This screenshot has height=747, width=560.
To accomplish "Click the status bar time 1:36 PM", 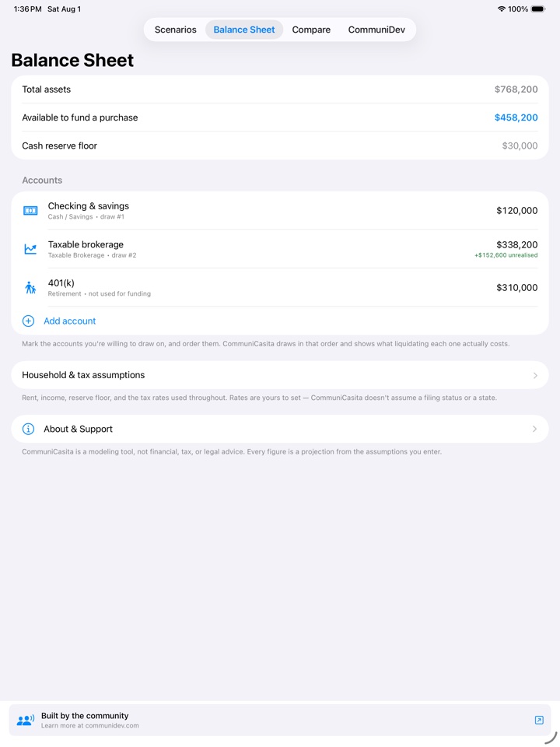I will coord(28,9).
